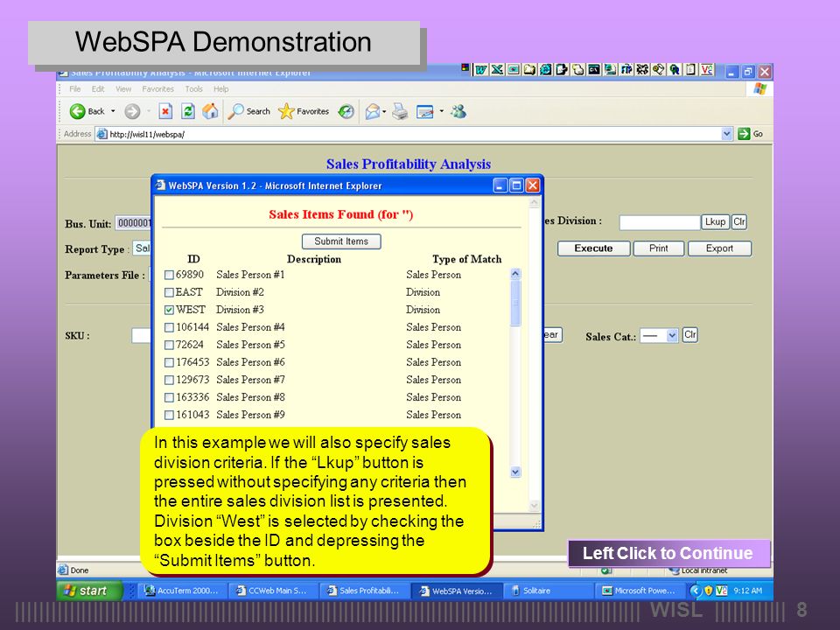Click the Printer icon in toolbar

[400, 111]
